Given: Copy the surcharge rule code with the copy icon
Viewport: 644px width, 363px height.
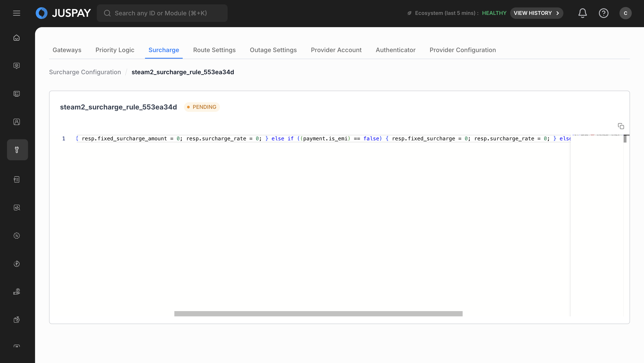Looking at the screenshot, I should point(621,126).
